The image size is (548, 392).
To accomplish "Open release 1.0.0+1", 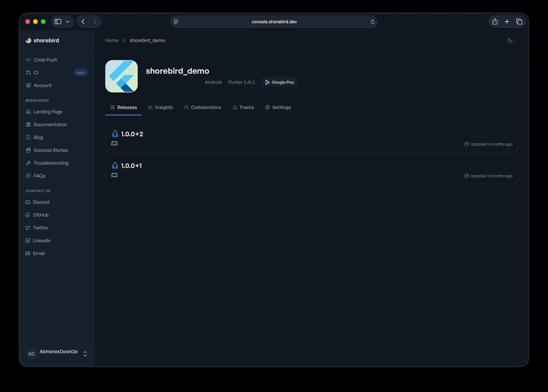I will click(x=312, y=170).
